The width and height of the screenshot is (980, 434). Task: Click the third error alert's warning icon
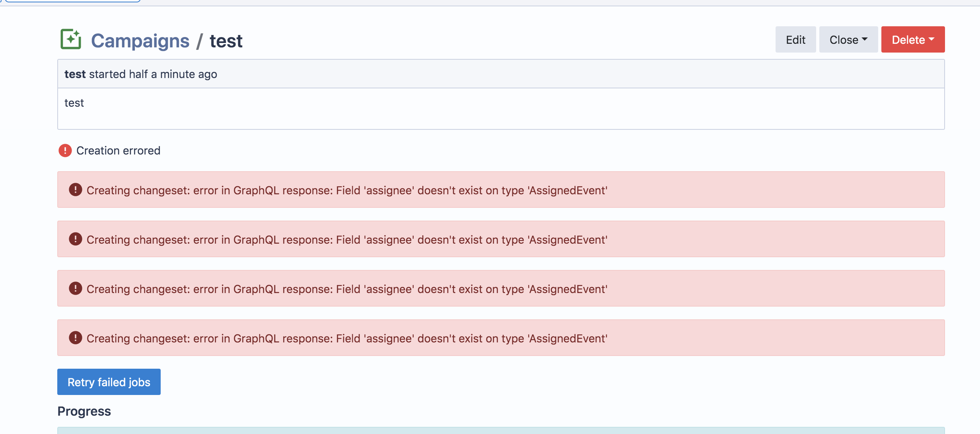tap(75, 288)
